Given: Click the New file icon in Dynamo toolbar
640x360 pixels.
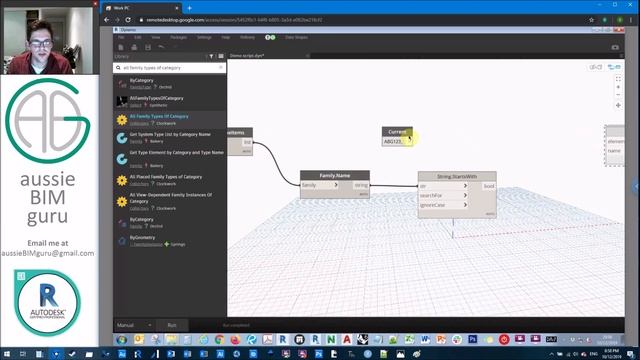Looking at the screenshot, I should pos(121,47).
